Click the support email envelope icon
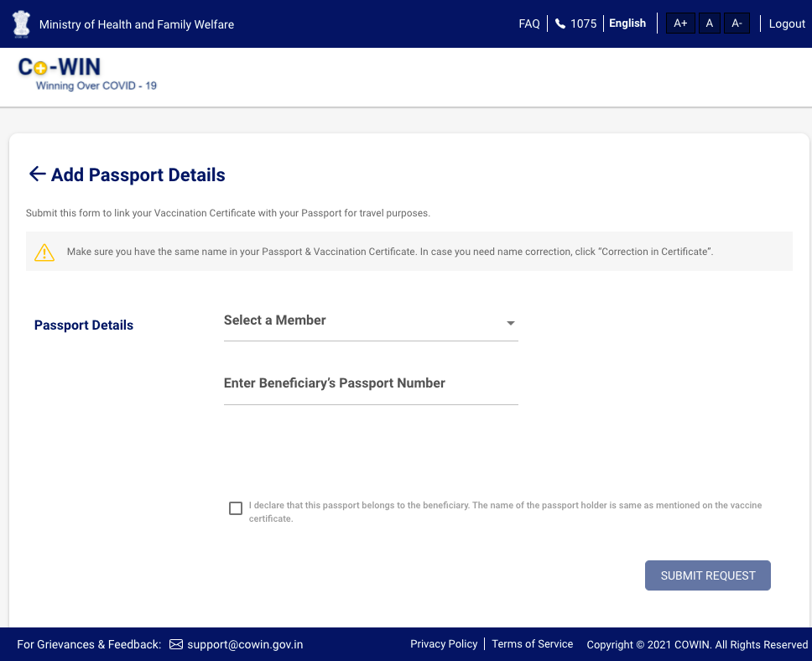 [x=176, y=644]
